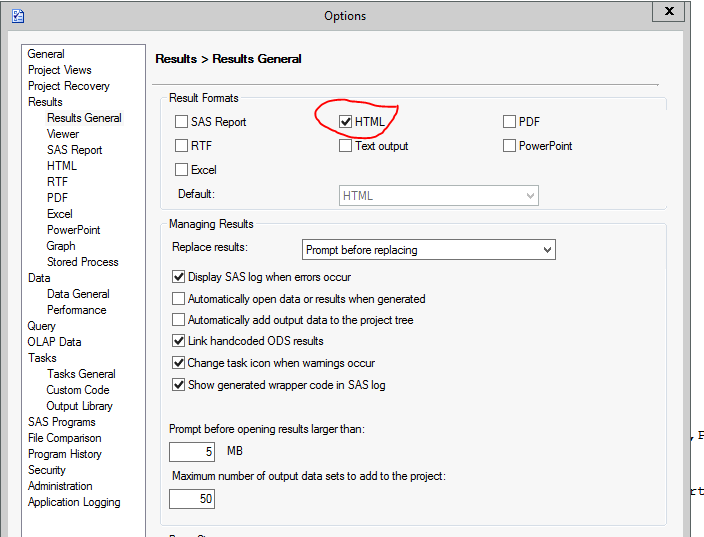Click the maximum output data sets field
Viewport: 704px width, 537px height.
[x=192, y=498]
